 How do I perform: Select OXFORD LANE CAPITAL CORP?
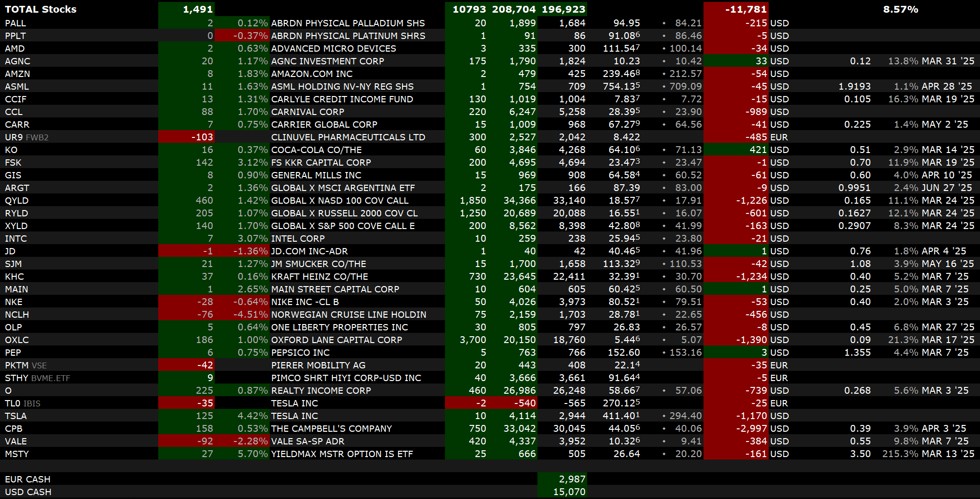click(x=336, y=340)
